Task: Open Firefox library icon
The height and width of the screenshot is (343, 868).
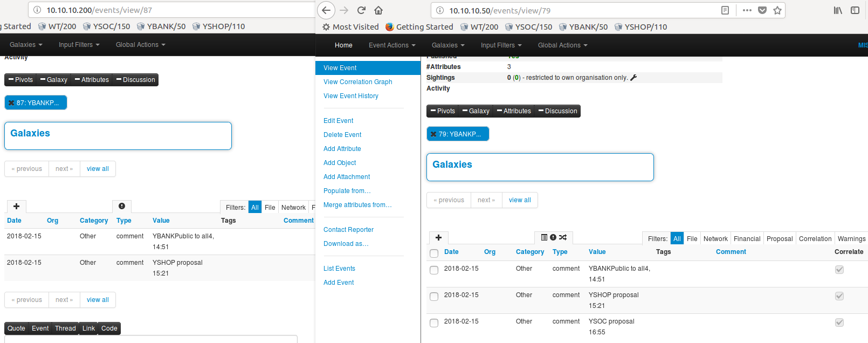Action: (838, 10)
